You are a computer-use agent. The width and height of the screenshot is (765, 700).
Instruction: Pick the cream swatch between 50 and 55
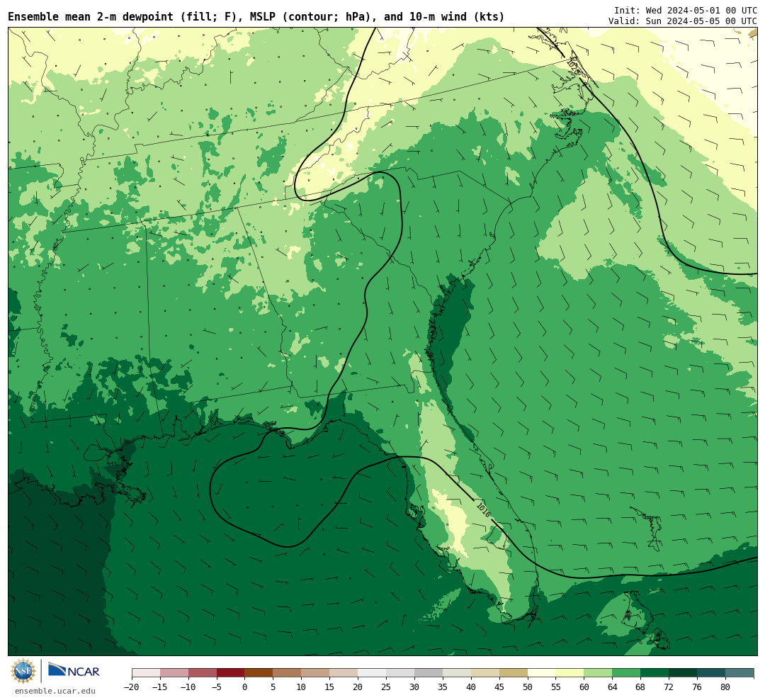pyautogui.click(x=542, y=673)
